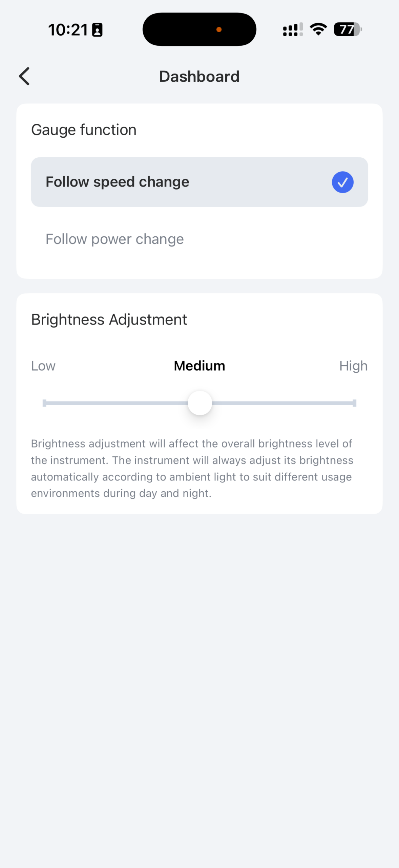Set brightness to High via its label
Image resolution: width=399 pixels, height=868 pixels.
click(x=353, y=366)
